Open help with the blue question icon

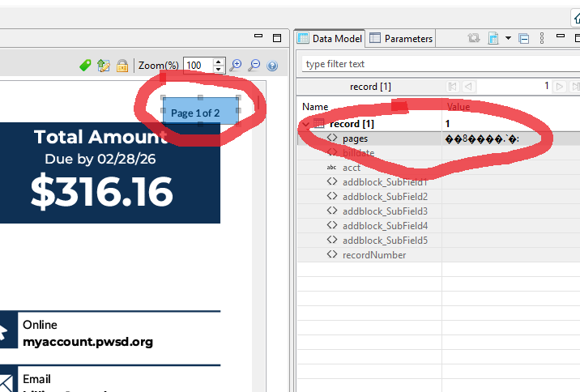[x=272, y=66]
